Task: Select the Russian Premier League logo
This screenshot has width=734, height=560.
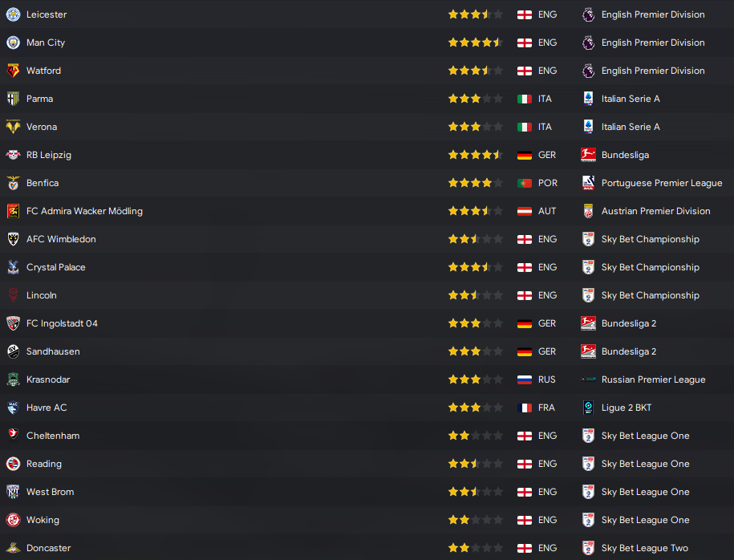Action: (588, 379)
